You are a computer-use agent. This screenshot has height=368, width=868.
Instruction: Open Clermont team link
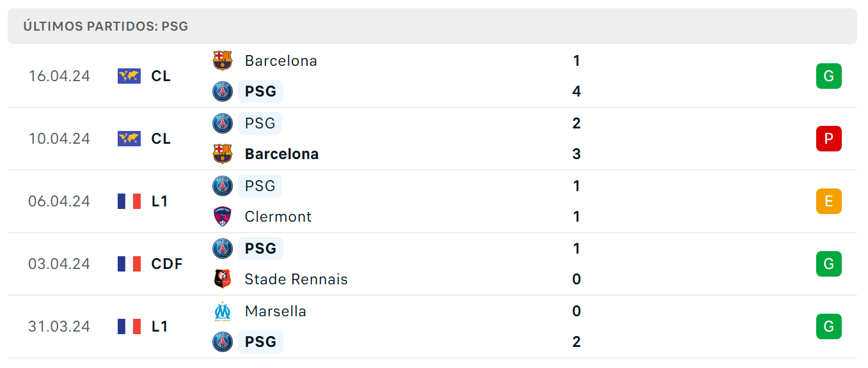pos(278,217)
